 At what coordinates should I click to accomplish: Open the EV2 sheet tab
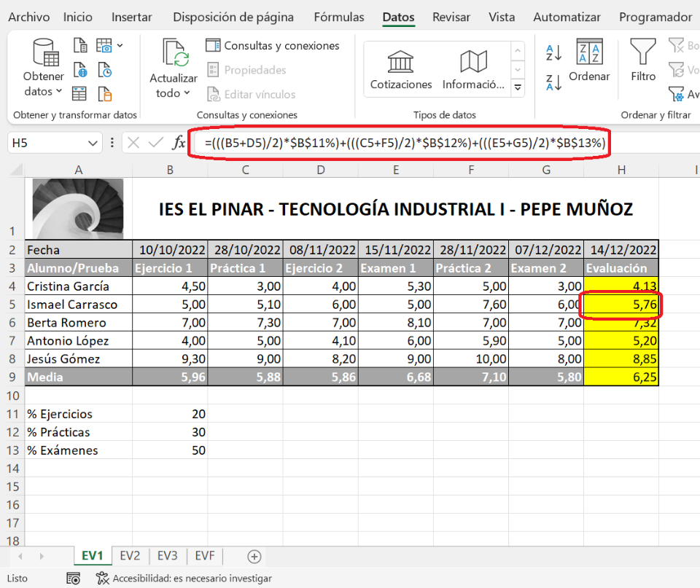click(130, 556)
